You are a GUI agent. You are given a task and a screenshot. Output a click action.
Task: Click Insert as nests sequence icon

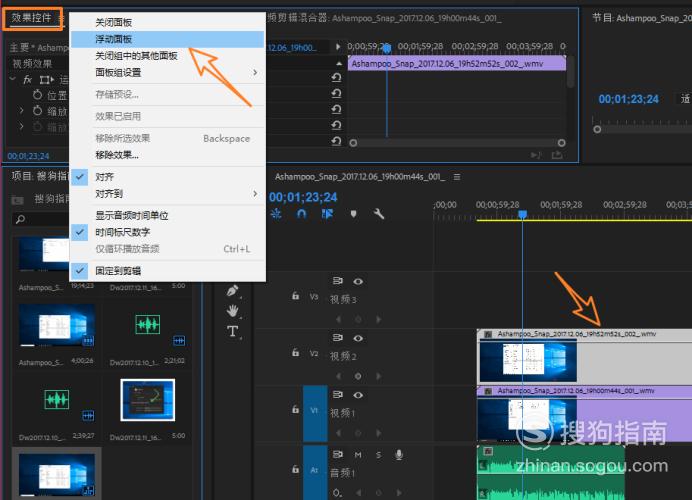click(x=276, y=214)
